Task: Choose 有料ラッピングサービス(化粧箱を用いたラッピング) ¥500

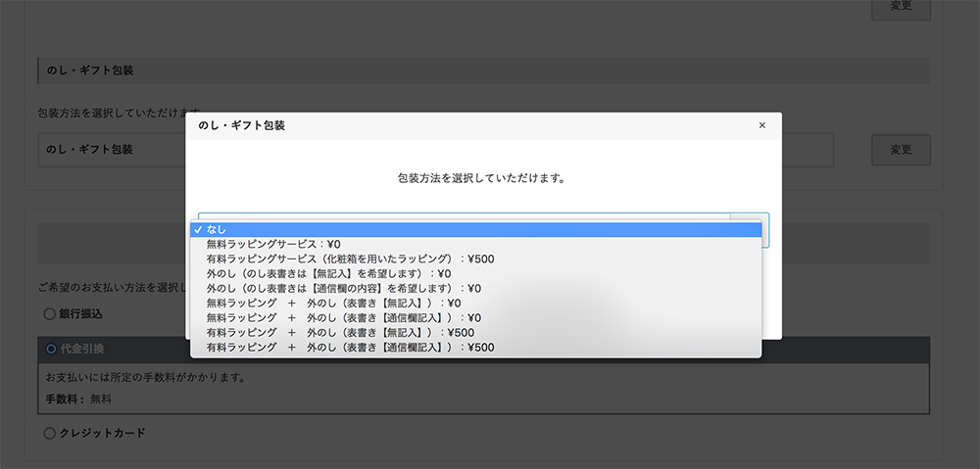Action: coord(350,258)
